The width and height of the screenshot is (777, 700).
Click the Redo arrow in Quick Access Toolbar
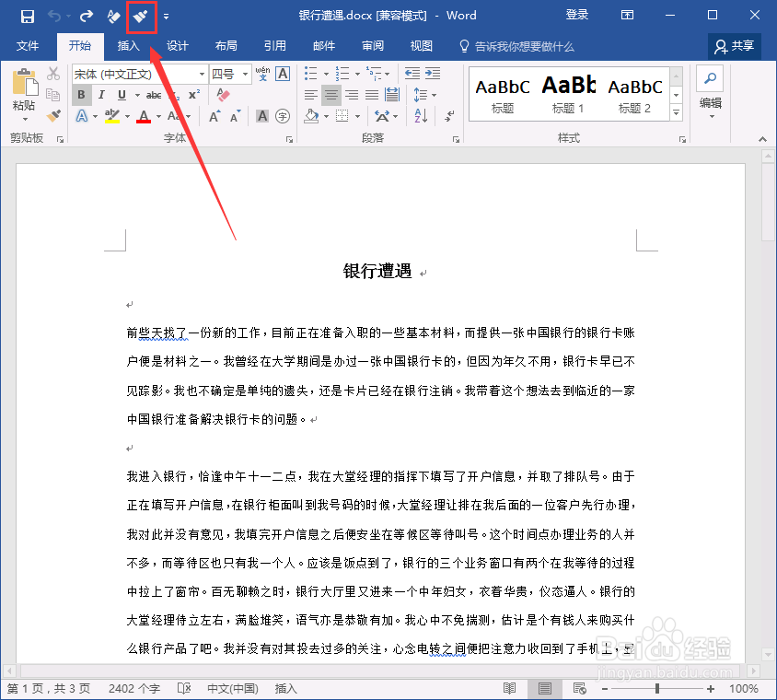pyautogui.click(x=87, y=17)
